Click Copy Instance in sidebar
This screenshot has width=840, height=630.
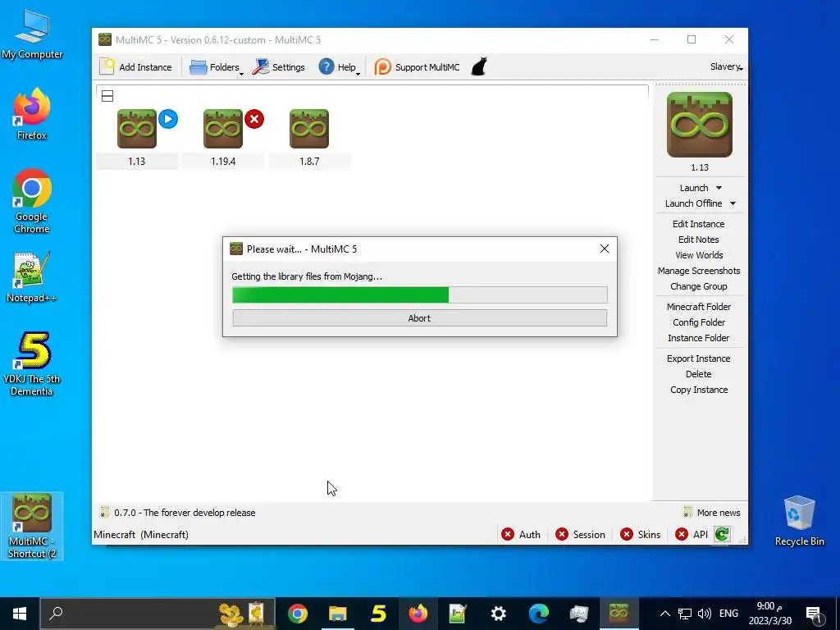(x=699, y=390)
